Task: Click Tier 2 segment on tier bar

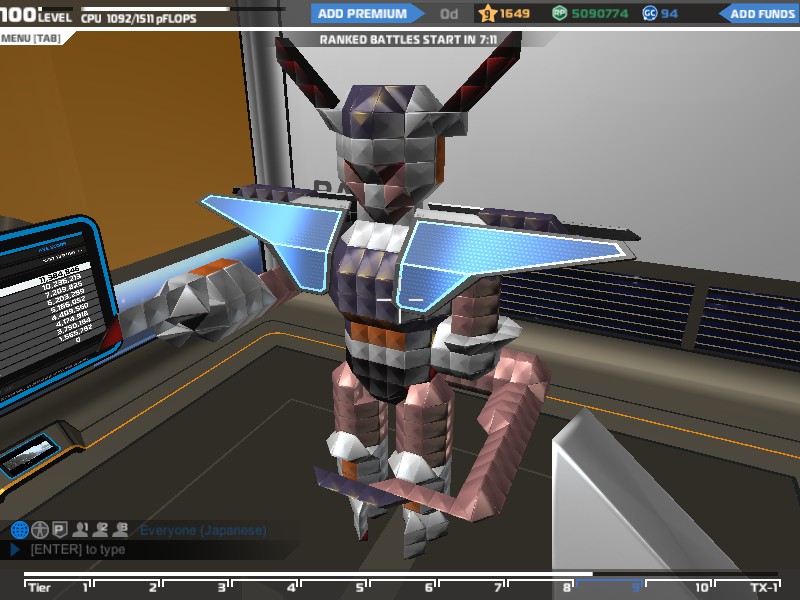Action: point(127,587)
